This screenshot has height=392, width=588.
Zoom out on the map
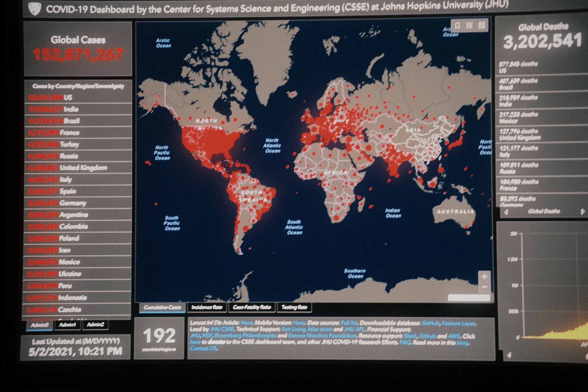click(x=485, y=287)
